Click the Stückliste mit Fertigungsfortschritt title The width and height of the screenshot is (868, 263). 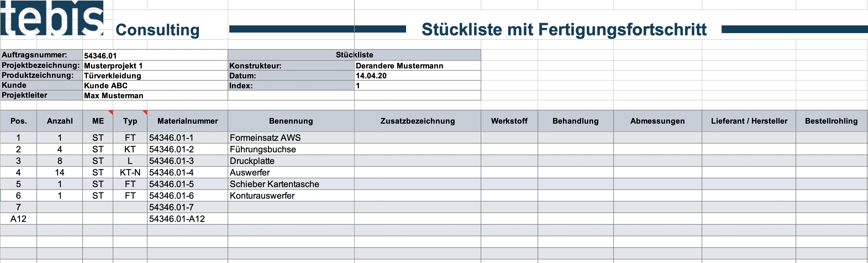point(564,29)
